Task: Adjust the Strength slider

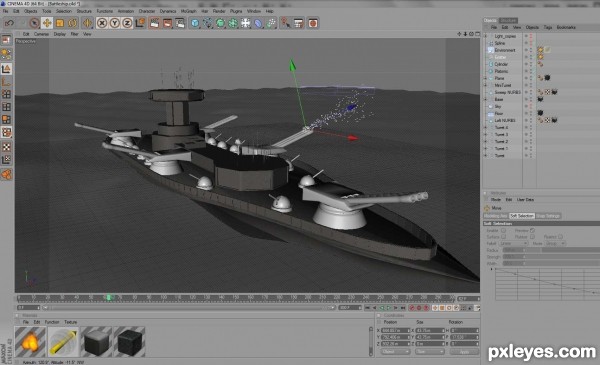Action: [551, 257]
